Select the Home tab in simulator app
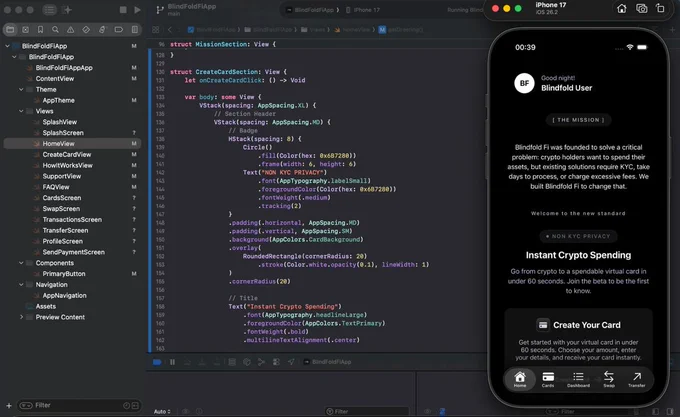Image resolution: width=680 pixels, height=417 pixels. pos(520,379)
